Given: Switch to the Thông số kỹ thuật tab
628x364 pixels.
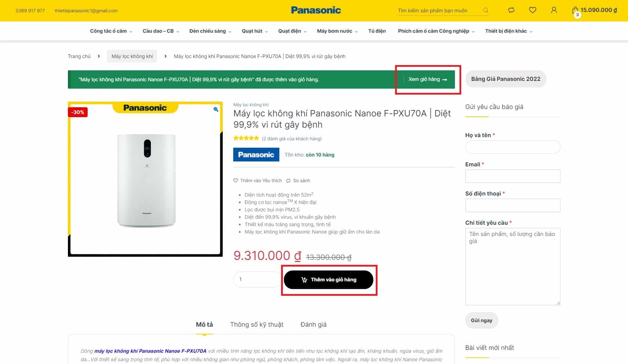Looking at the screenshot, I should 256,325.
